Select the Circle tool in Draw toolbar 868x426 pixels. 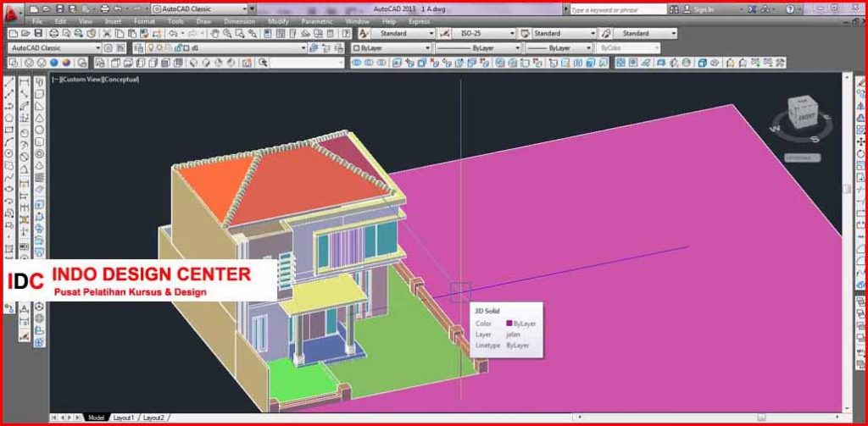8,153
